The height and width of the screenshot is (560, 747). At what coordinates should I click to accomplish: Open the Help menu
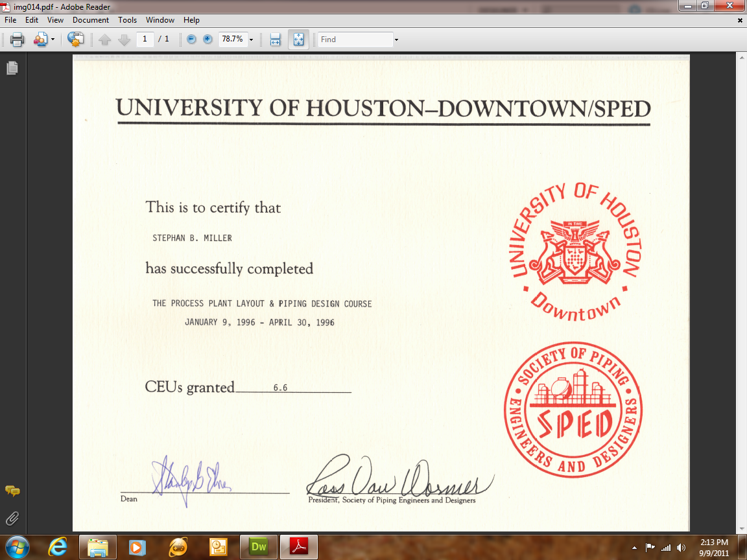point(191,20)
